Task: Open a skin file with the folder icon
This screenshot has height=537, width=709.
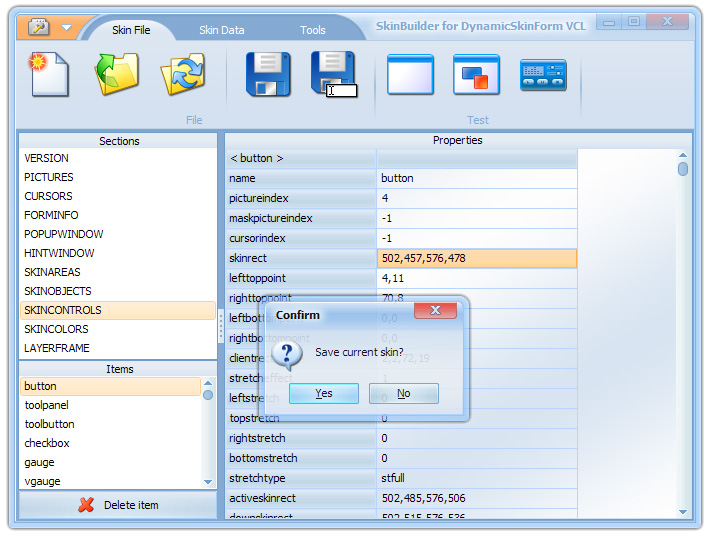Action: 116,75
